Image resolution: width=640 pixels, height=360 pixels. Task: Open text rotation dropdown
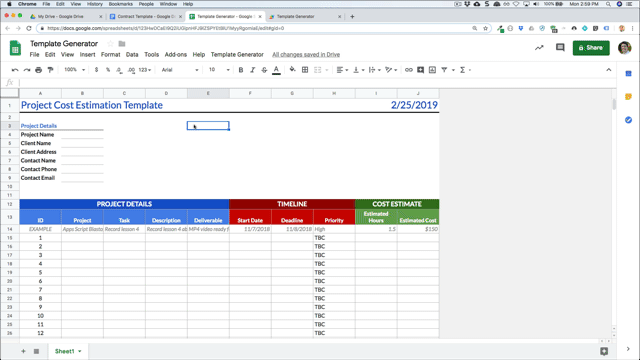[391, 70]
